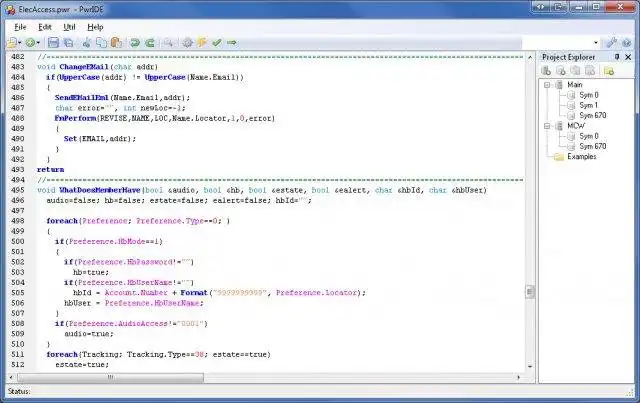
Task: Click the Status label in status bar
Action: [x=19, y=392]
